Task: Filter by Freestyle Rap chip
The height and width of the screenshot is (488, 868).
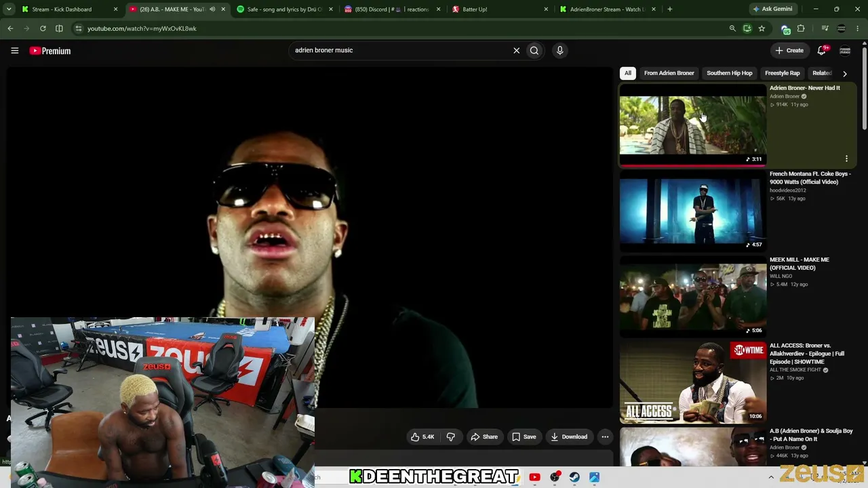Action: coord(783,73)
